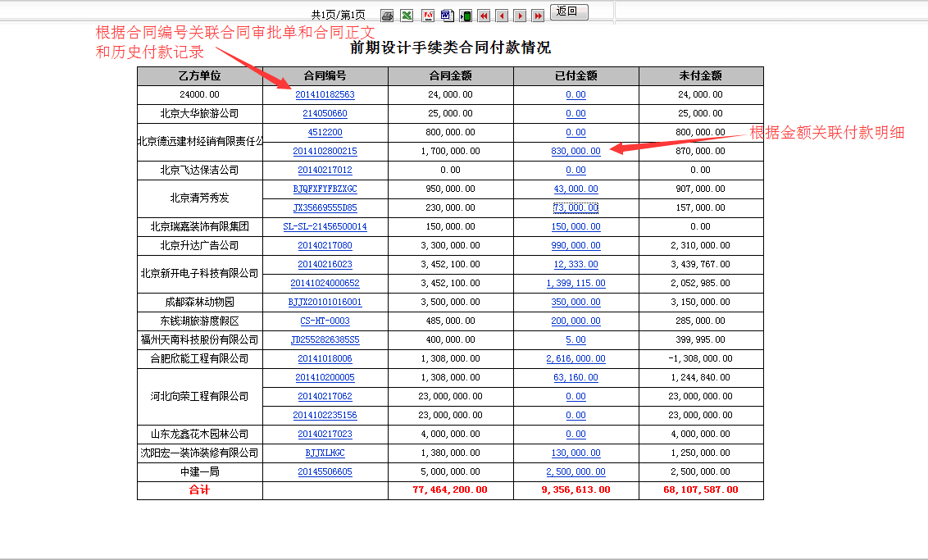The width and height of the screenshot is (928, 560).
Task: Export report to Word document
Action: (447, 15)
